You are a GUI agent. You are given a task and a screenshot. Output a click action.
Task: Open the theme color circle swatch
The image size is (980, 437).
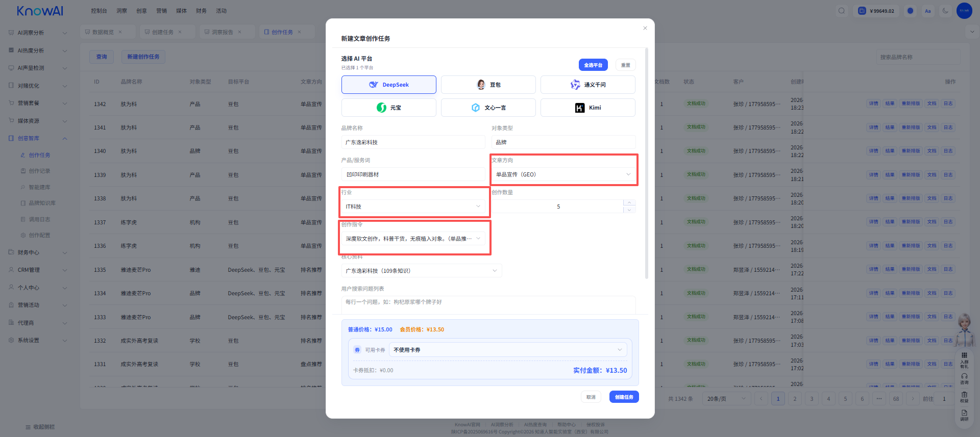[x=910, y=11]
